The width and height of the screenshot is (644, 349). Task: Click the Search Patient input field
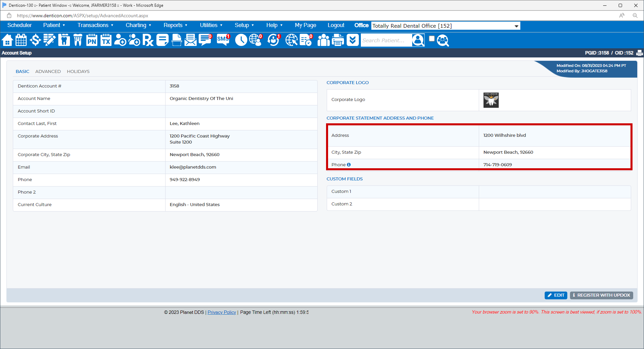[386, 41]
